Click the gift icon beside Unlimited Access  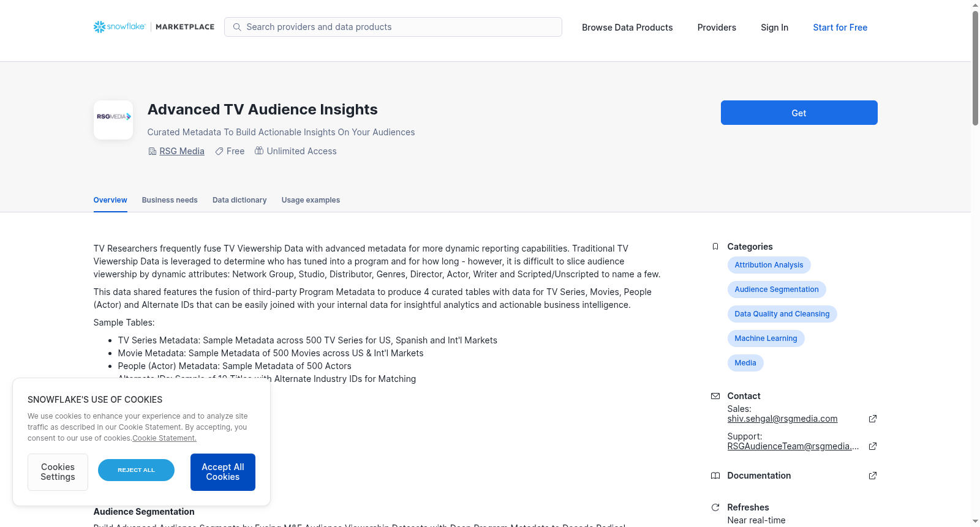coord(259,151)
